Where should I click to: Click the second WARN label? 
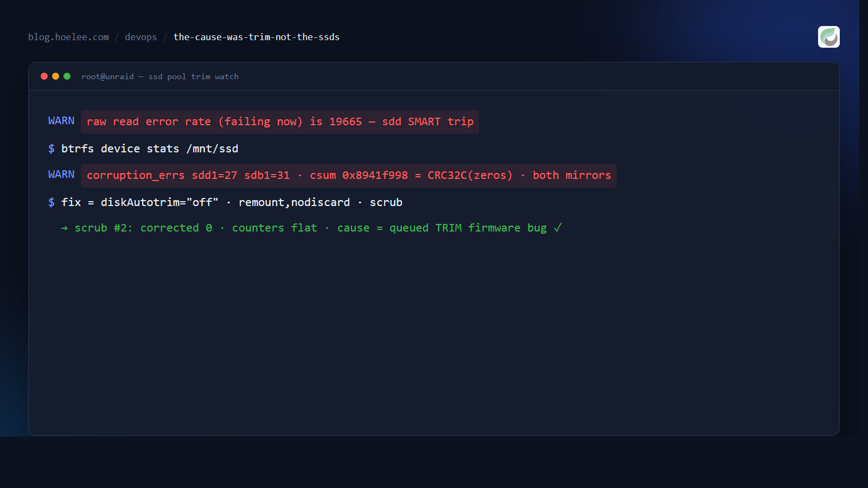(61, 175)
